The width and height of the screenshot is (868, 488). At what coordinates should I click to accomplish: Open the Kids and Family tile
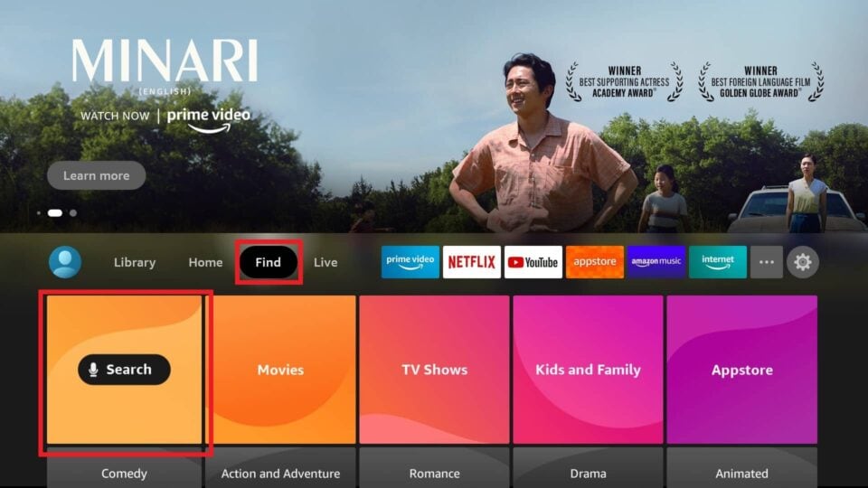tap(588, 370)
